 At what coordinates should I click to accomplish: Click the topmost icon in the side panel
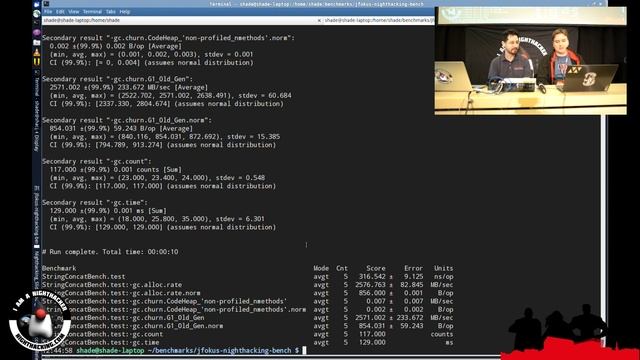pyautogui.click(x=37, y=4)
